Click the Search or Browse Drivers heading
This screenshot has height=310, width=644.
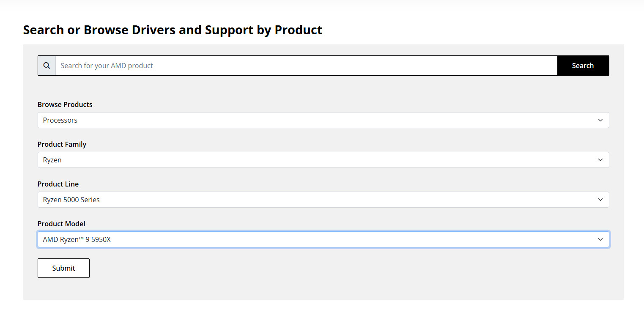point(173,30)
